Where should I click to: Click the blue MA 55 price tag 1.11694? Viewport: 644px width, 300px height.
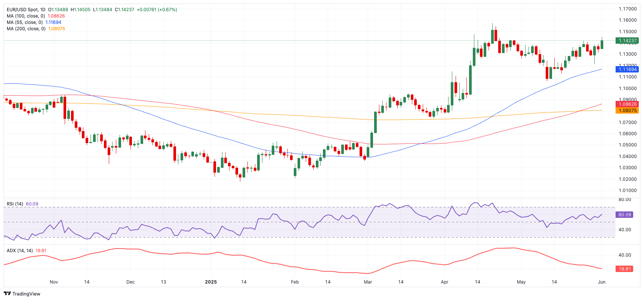click(x=627, y=69)
